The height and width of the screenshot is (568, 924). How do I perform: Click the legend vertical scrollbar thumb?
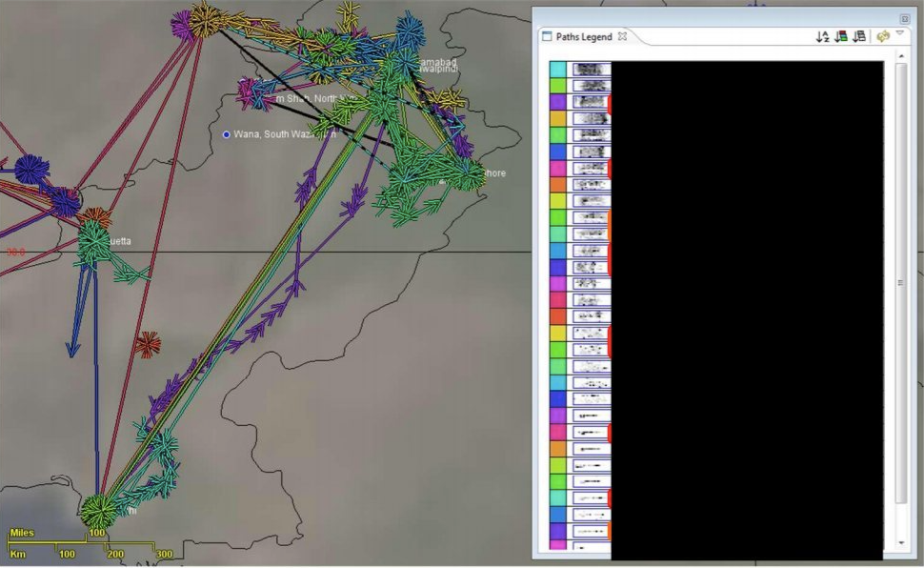(901, 282)
